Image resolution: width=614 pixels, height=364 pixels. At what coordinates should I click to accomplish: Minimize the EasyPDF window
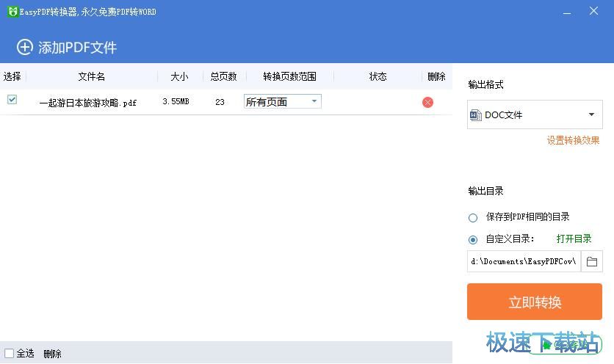point(566,12)
